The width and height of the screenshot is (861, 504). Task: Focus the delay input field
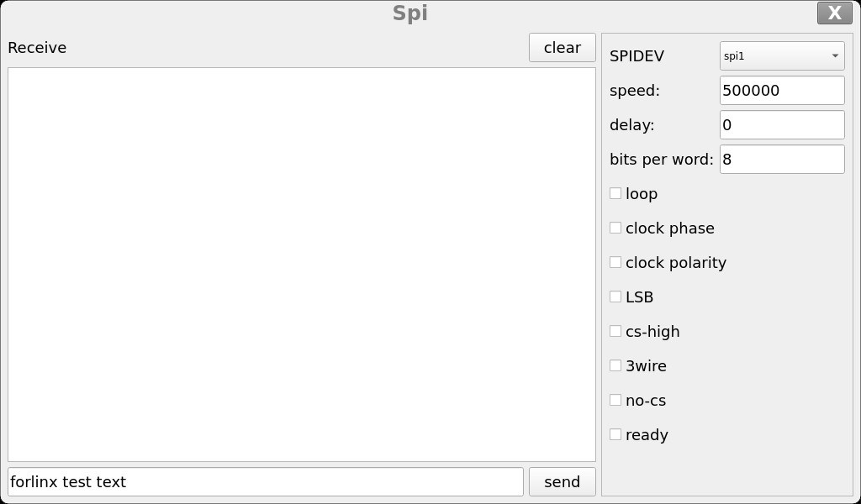click(782, 125)
